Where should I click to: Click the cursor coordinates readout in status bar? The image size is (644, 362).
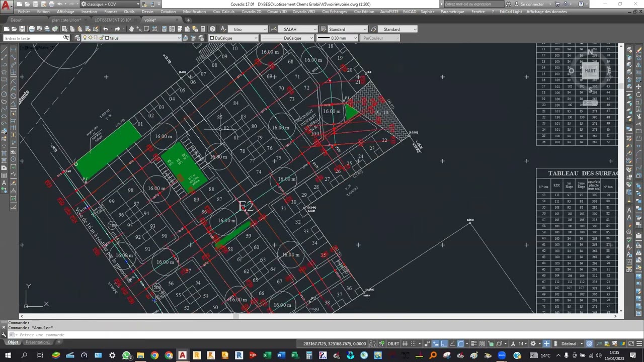click(x=334, y=344)
